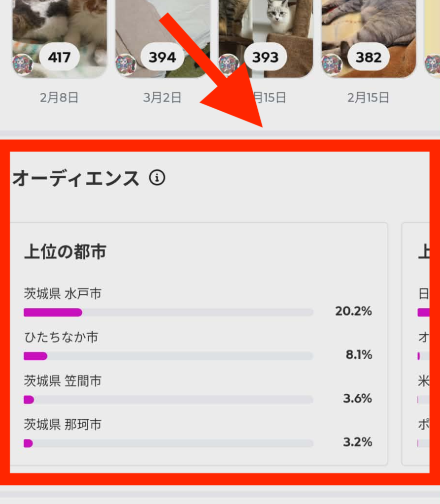The height and width of the screenshot is (504, 440).
Task: Click the 3月2日 date label
Action: (x=163, y=97)
